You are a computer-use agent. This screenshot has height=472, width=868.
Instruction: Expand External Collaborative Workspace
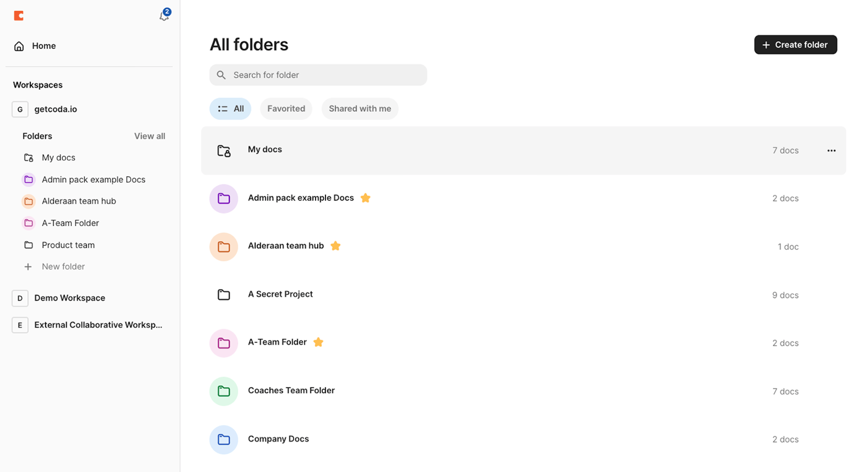pos(98,325)
